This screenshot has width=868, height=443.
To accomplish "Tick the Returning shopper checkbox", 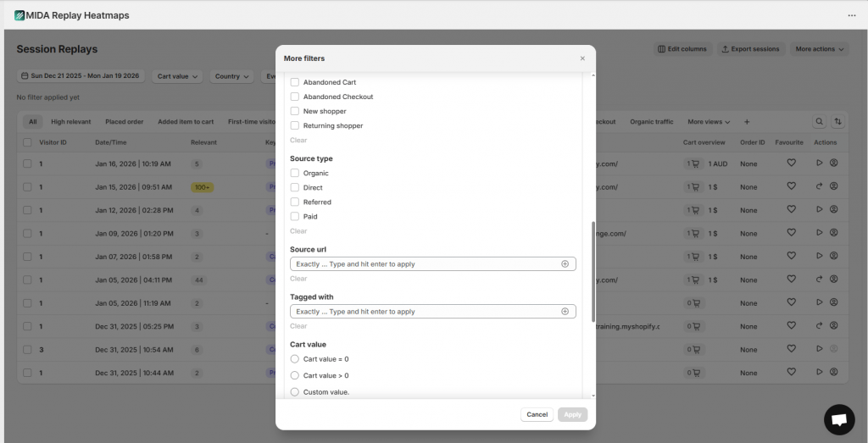I will (295, 125).
